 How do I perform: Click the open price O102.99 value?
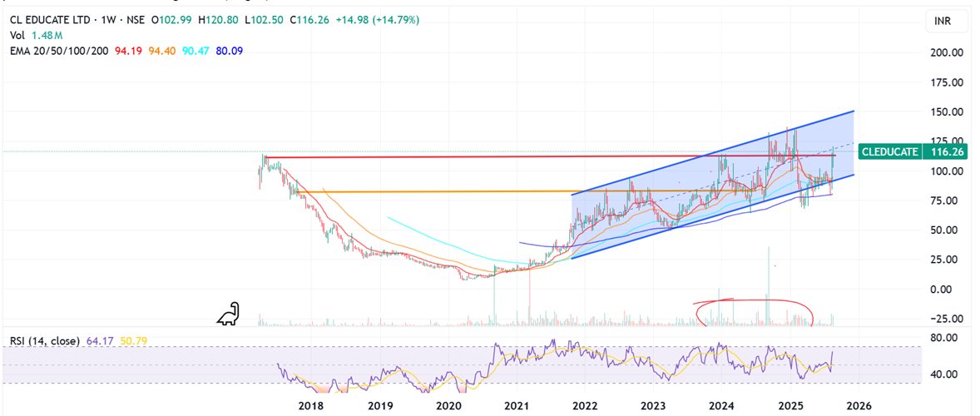click(x=171, y=20)
